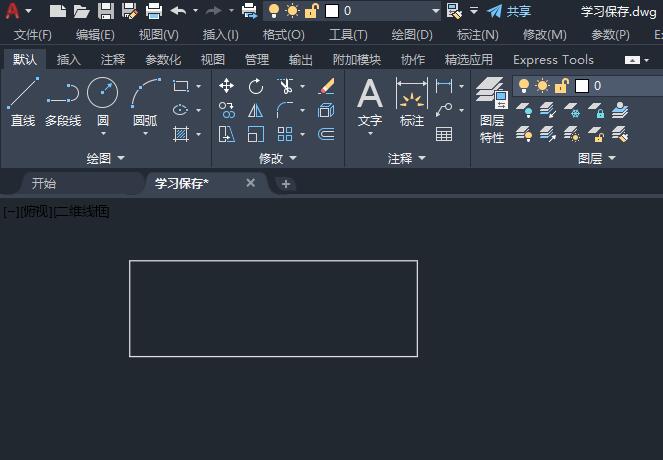The image size is (663, 460).
Task: Click the Ellipse draw icon
Action: coord(181,110)
